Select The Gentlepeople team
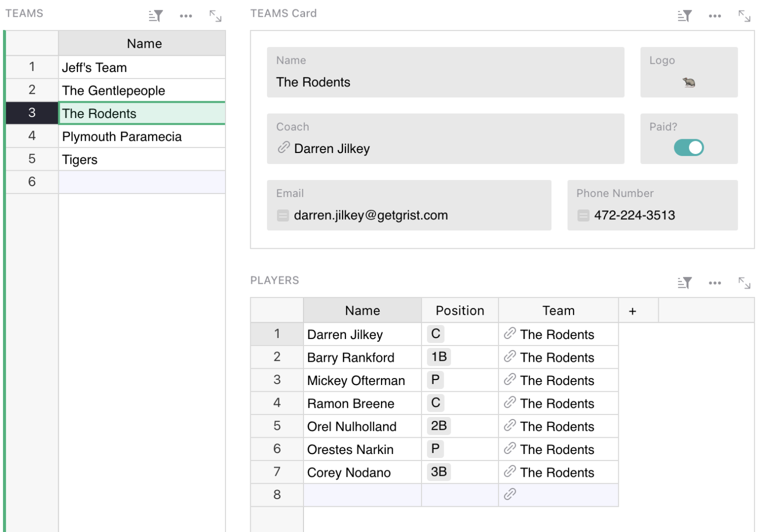The width and height of the screenshot is (760, 532). [142, 90]
